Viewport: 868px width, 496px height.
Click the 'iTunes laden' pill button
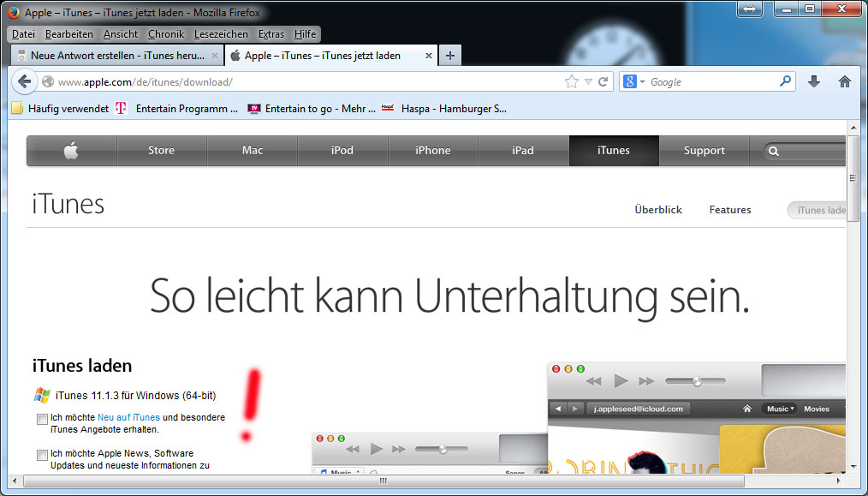[x=817, y=210]
